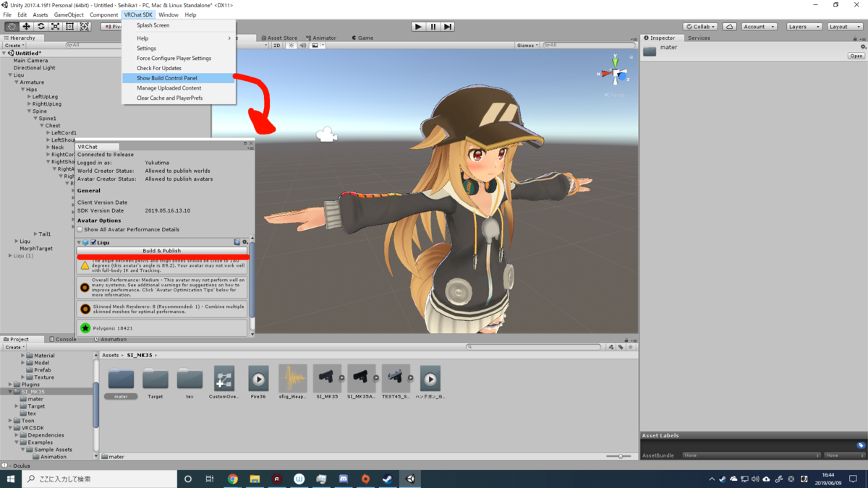Choose Show Build Control Panel menu item
The width and height of the screenshot is (868, 488).
(179, 78)
